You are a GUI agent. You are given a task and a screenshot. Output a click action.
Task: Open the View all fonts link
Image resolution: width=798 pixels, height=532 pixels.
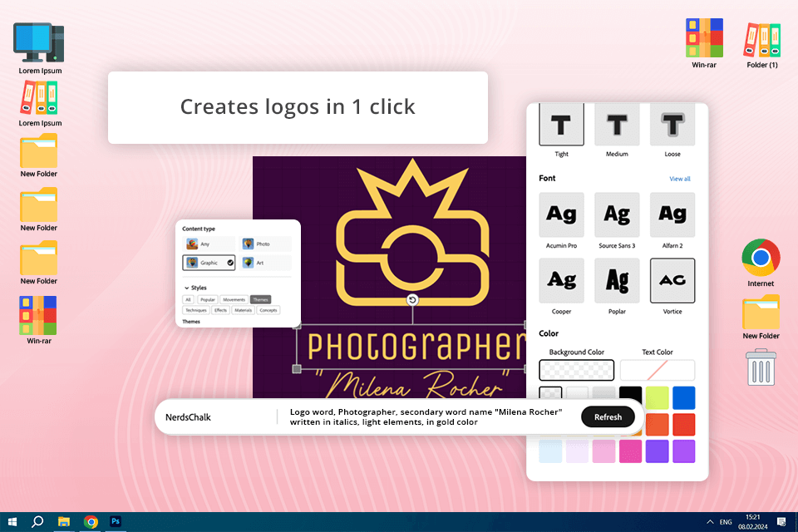[679, 179]
